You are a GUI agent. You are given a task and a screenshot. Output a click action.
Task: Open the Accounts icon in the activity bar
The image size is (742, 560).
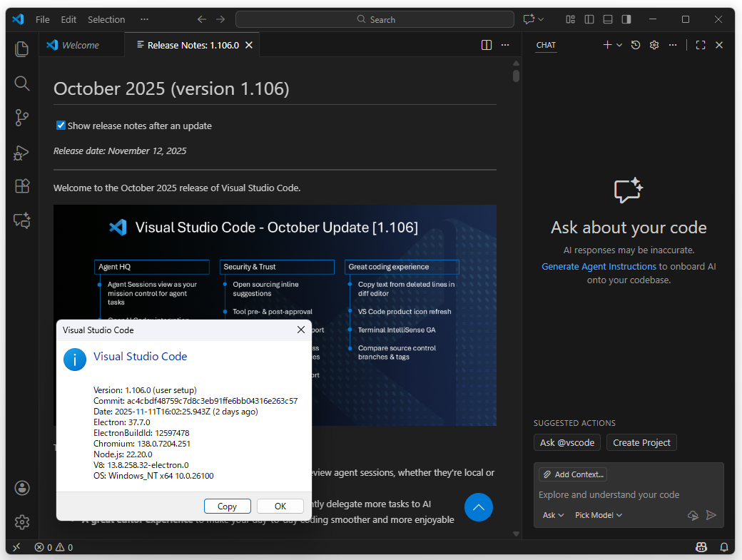click(21, 488)
